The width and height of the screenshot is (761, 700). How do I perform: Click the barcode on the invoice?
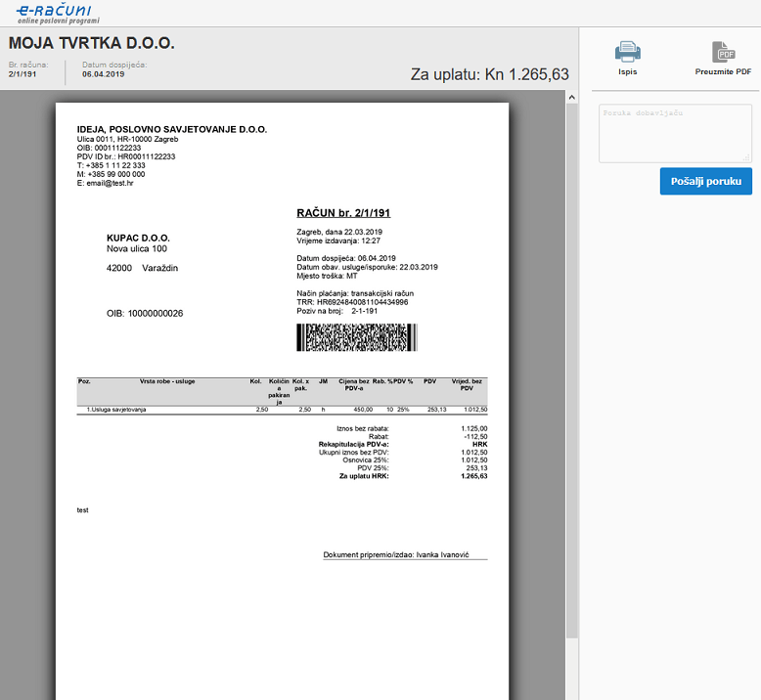click(x=356, y=337)
